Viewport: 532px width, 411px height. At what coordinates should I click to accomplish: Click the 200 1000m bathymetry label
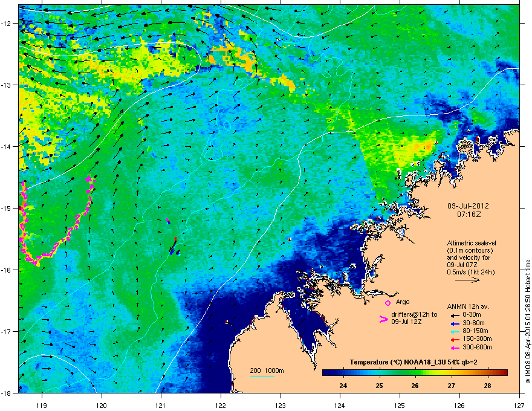[x=267, y=371]
